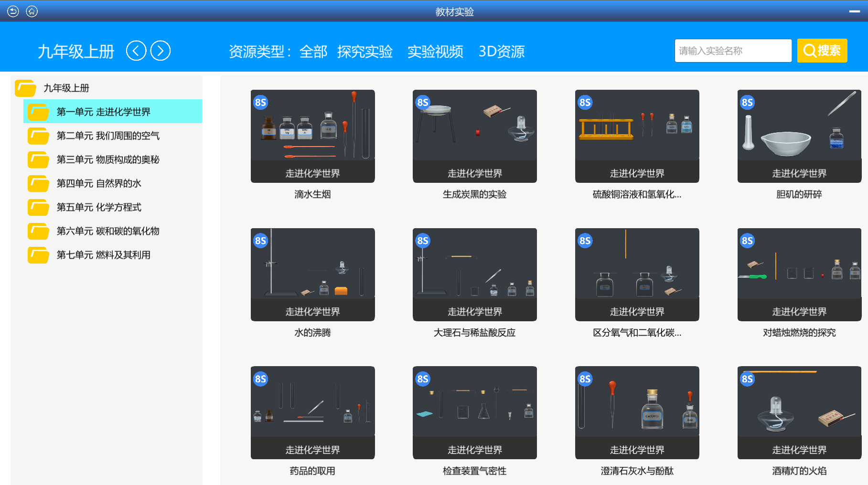868x485 pixels.
Task: Select 第六单元 碳和碳的氧化物 unit
Action: pos(108,231)
